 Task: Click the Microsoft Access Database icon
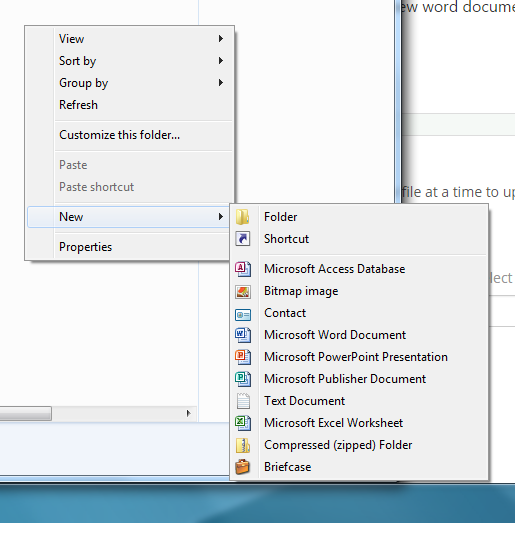242,269
